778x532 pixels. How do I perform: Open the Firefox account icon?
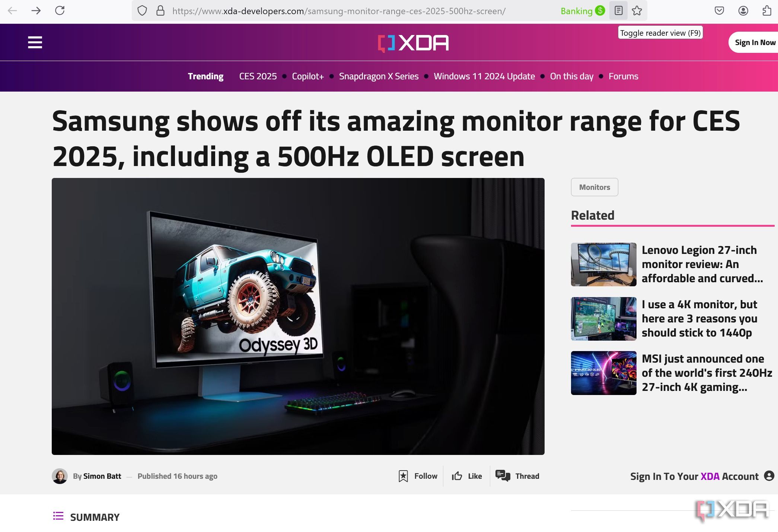point(743,11)
